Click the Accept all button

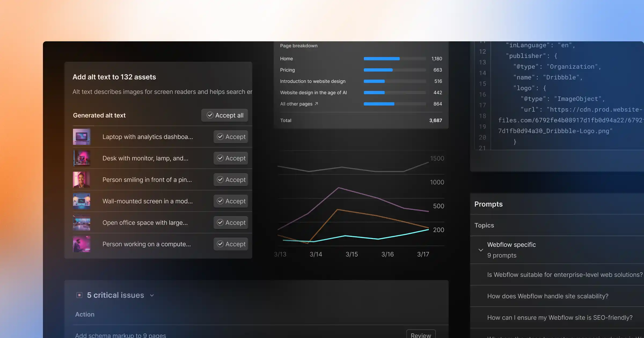point(225,115)
